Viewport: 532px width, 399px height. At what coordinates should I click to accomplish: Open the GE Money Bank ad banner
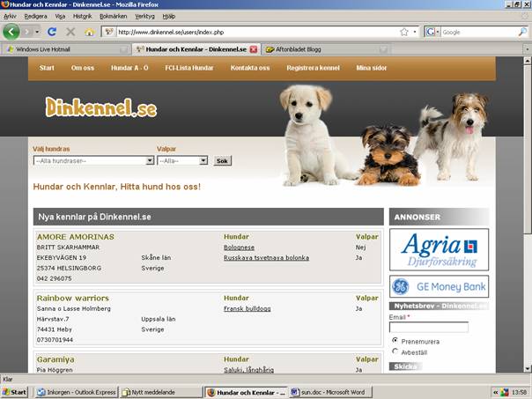point(439,286)
